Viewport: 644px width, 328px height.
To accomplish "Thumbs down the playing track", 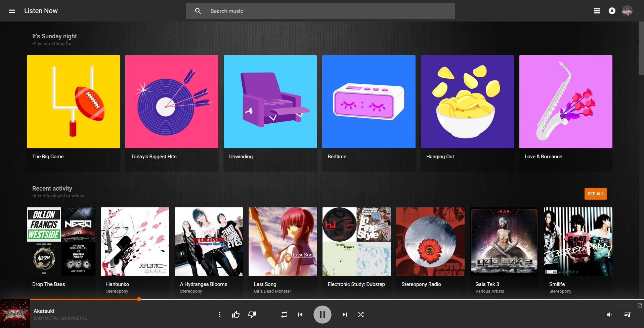I will coord(252,315).
